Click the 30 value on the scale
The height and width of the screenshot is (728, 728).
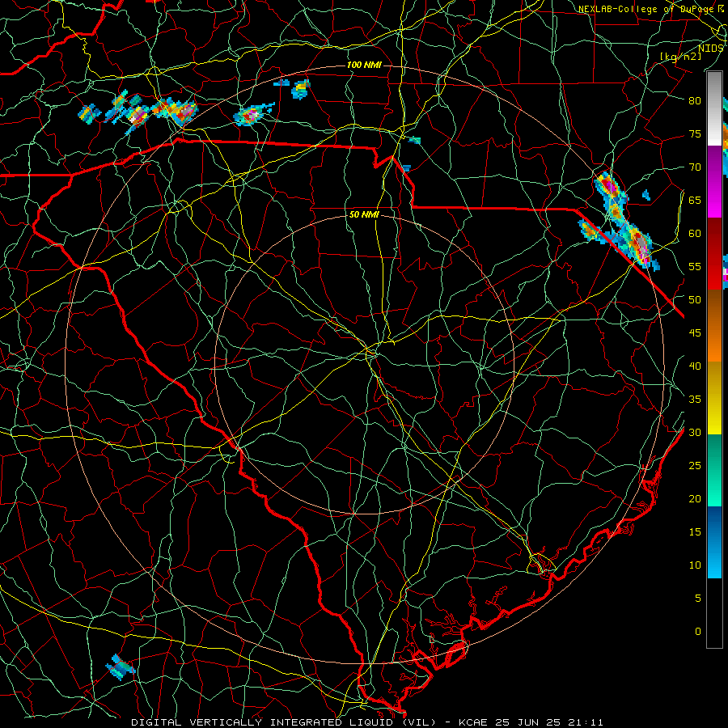(695, 433)
